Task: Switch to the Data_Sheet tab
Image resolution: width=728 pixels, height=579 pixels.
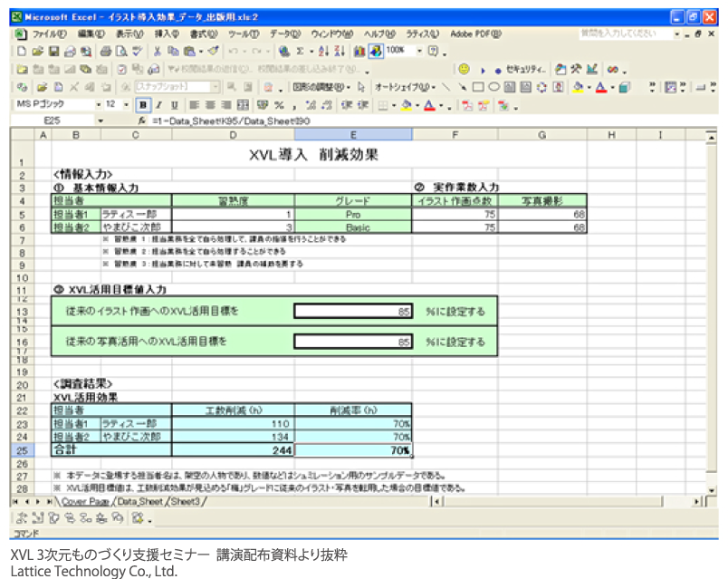Action: 139,502
